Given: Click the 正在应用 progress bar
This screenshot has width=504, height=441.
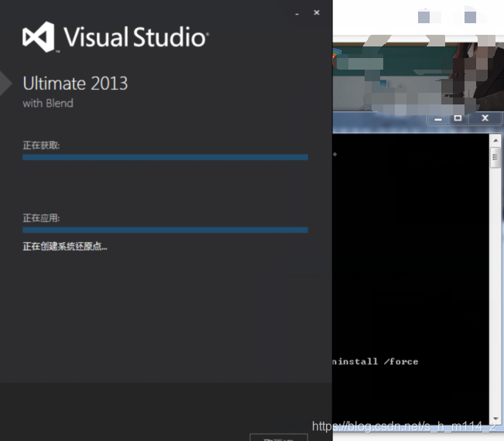Looking at the screenshot, I should (x=165, y=230).
